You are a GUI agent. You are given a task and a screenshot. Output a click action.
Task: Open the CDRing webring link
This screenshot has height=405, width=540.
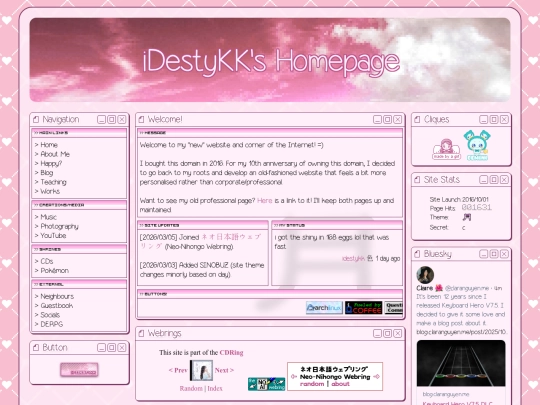click(231, 352)
